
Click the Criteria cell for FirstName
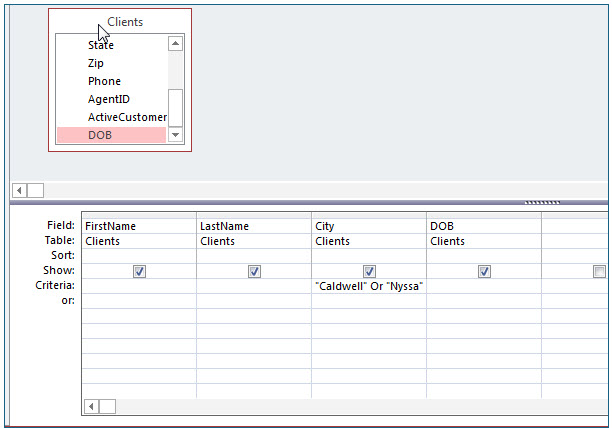click(139, 286)
